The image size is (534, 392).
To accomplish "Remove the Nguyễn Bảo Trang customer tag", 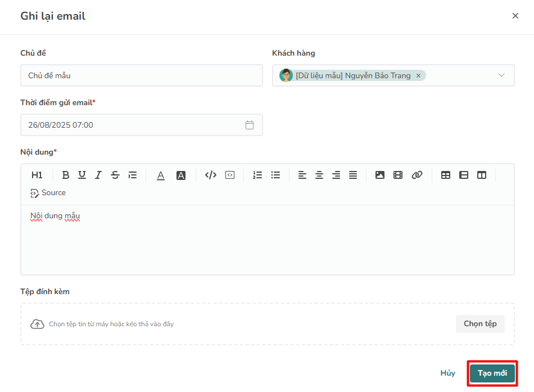I will [418, 75].
